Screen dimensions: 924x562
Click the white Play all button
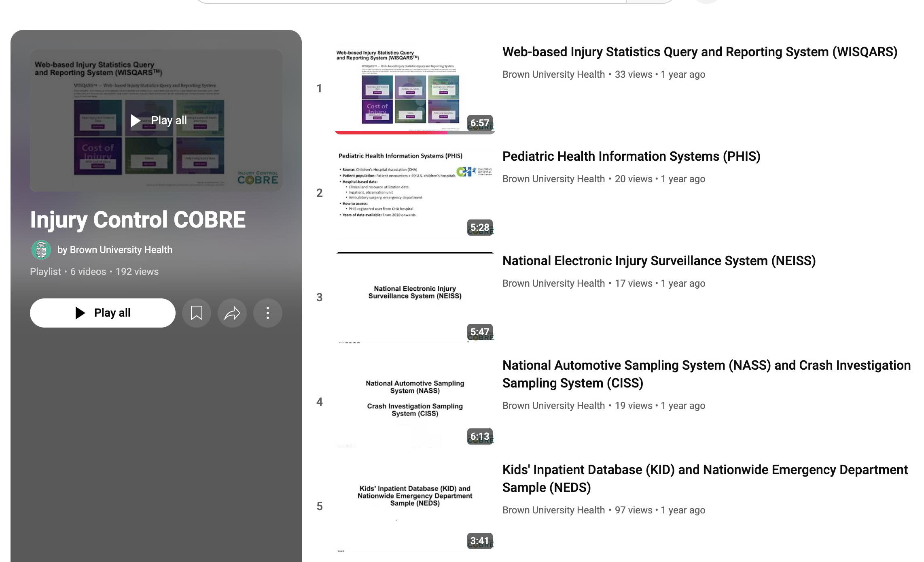(103, 313)
